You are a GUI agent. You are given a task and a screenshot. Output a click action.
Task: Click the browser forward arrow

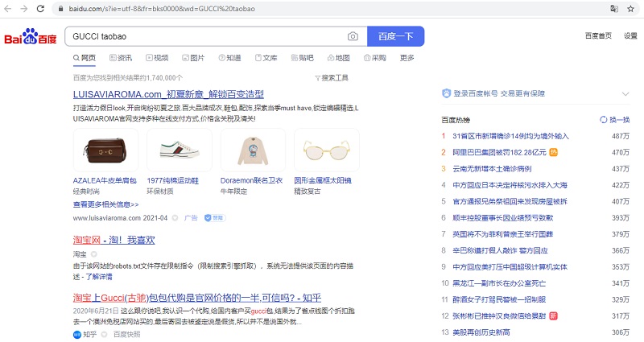[24, 8]
